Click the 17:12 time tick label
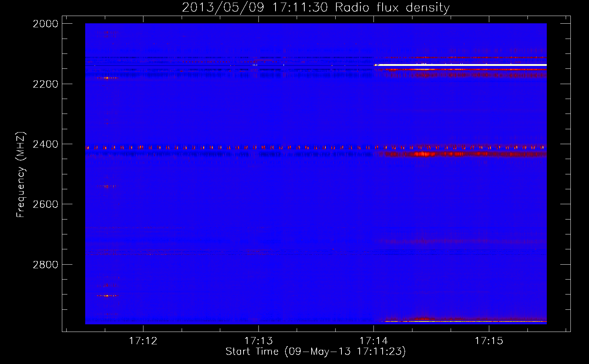Viewport: 589px width, 364px height. pos(143,341)
